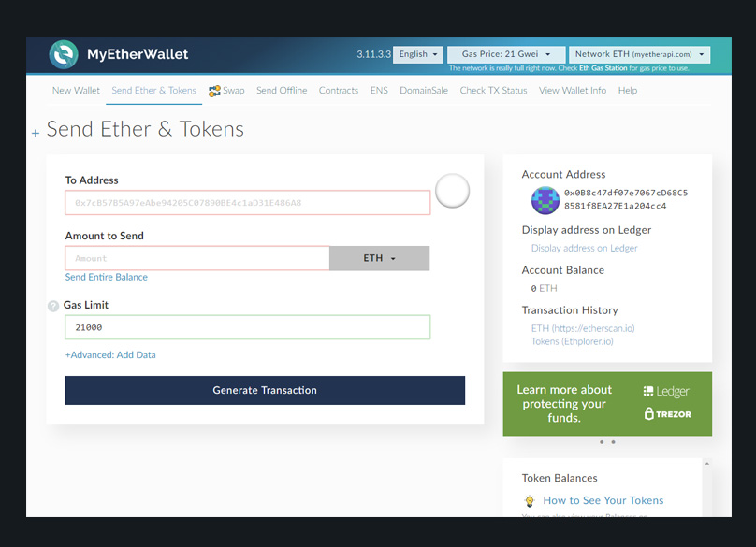Open the ETH etherscan.io transaction history link
The image size is (756, 547).
point(583,329)
